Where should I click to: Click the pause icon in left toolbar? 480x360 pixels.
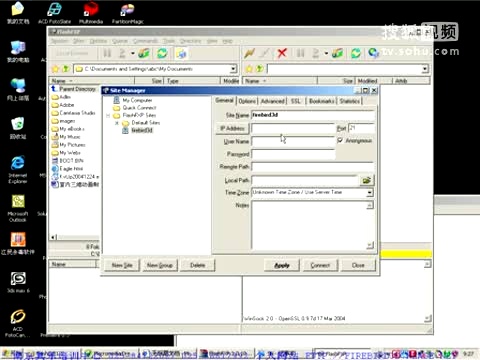click(107, 53)
